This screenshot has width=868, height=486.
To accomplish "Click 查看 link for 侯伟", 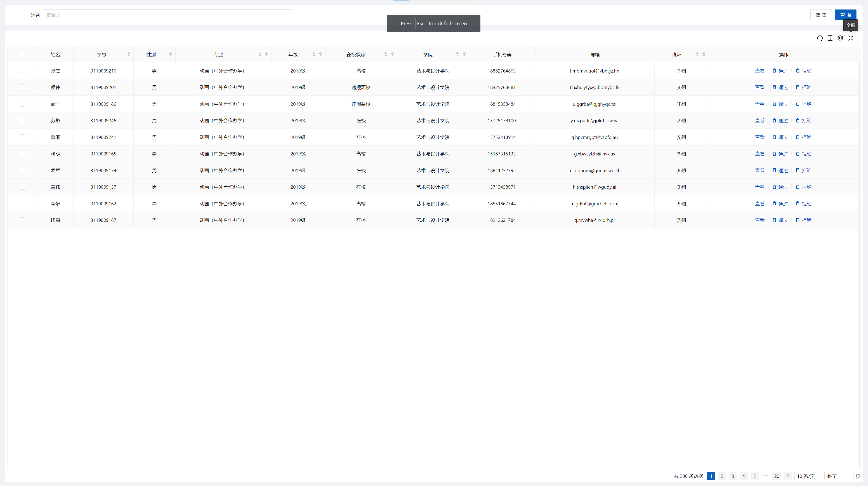I will click(x=759, y=87).
